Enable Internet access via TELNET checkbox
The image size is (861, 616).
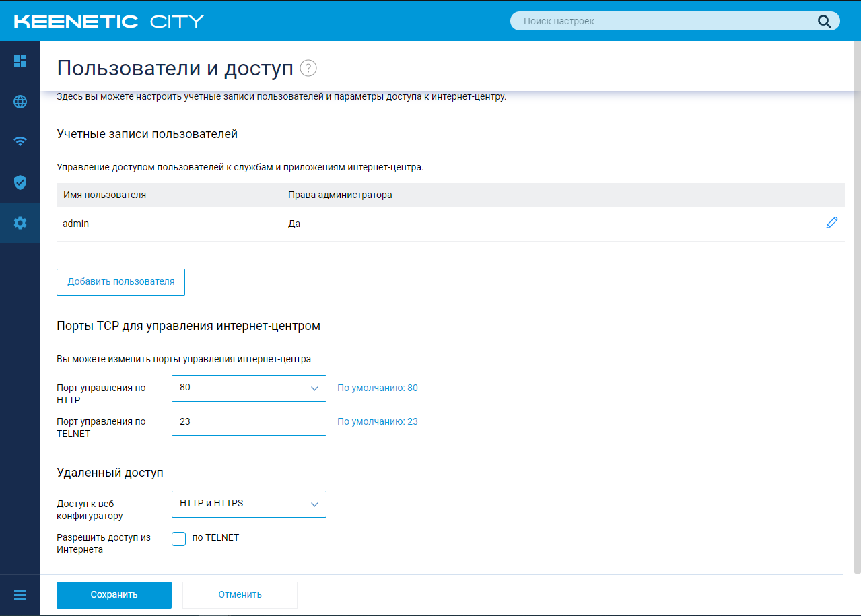(178, 539)
